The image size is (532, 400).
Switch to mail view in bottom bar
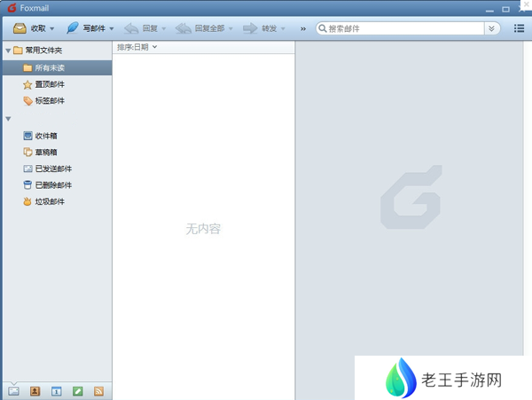point(13,390)
